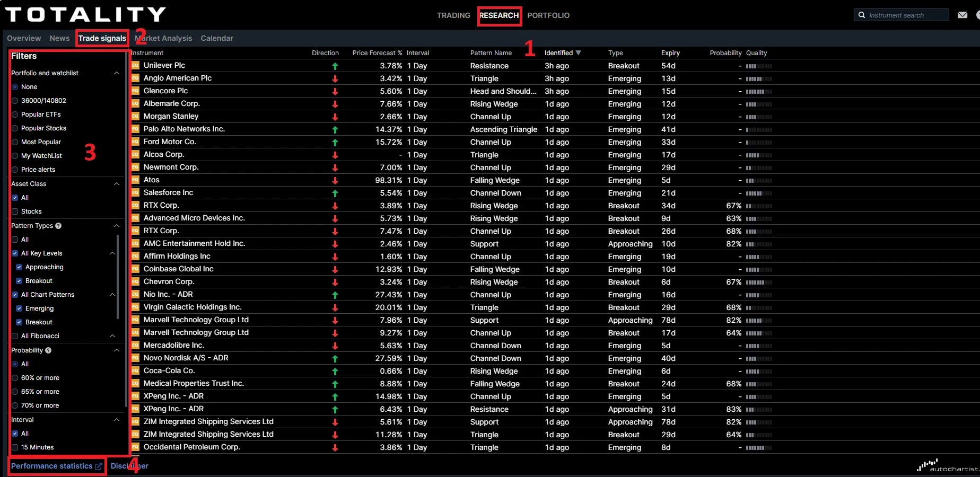980x477 pixels.
Task: Click the search magnifier icon
Action: [x=862, y=15]
